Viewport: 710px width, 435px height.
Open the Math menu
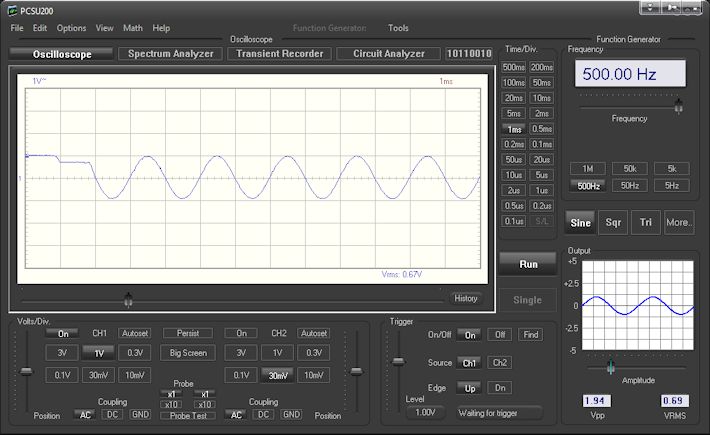(133, 28)
